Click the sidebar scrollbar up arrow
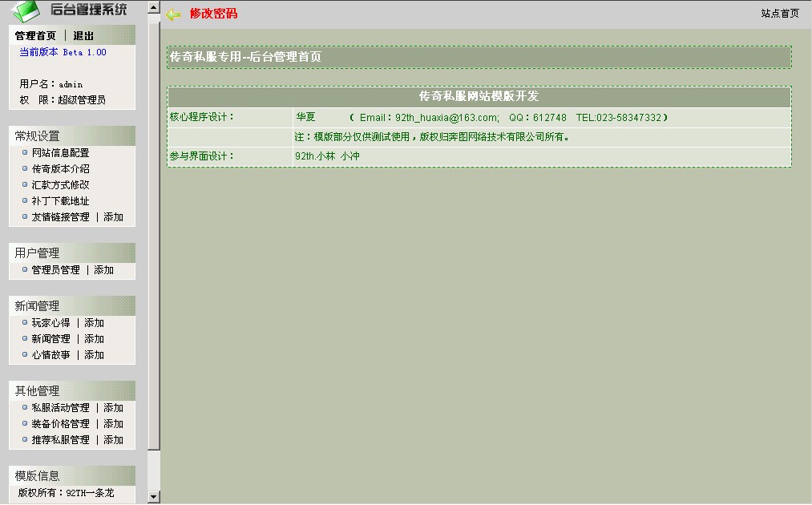This screenshot has width=812, height=505. pyautogui.click(x=154, y=8)
